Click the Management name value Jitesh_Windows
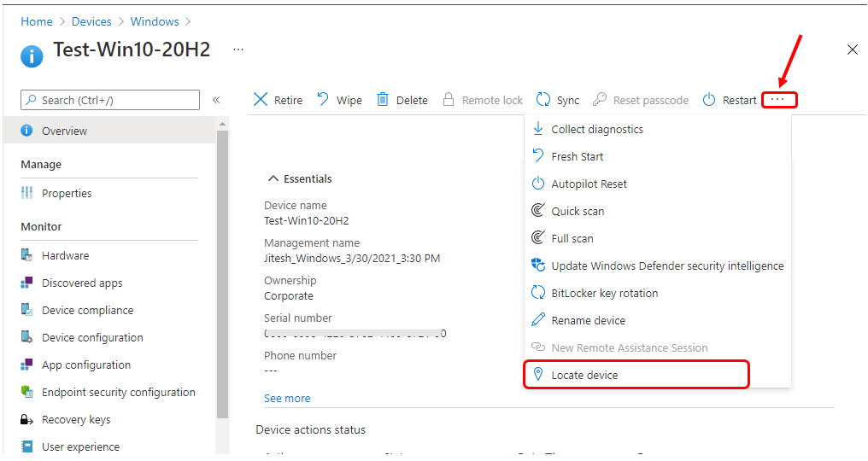The image size is (868, 461). point(352,258)
